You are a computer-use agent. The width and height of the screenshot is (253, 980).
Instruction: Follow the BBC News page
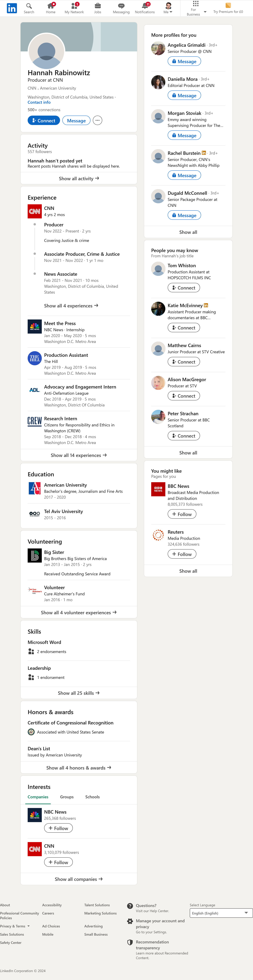tap(182, 514)
